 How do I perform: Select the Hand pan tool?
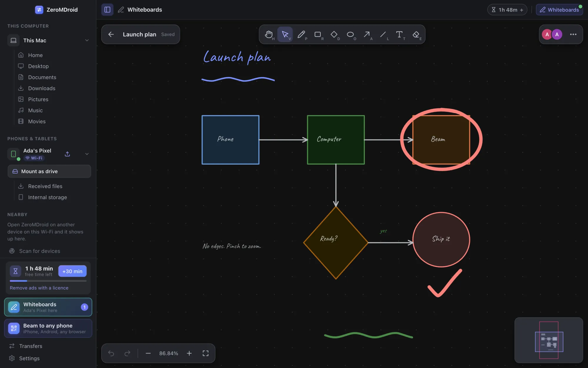coord(269,34)
